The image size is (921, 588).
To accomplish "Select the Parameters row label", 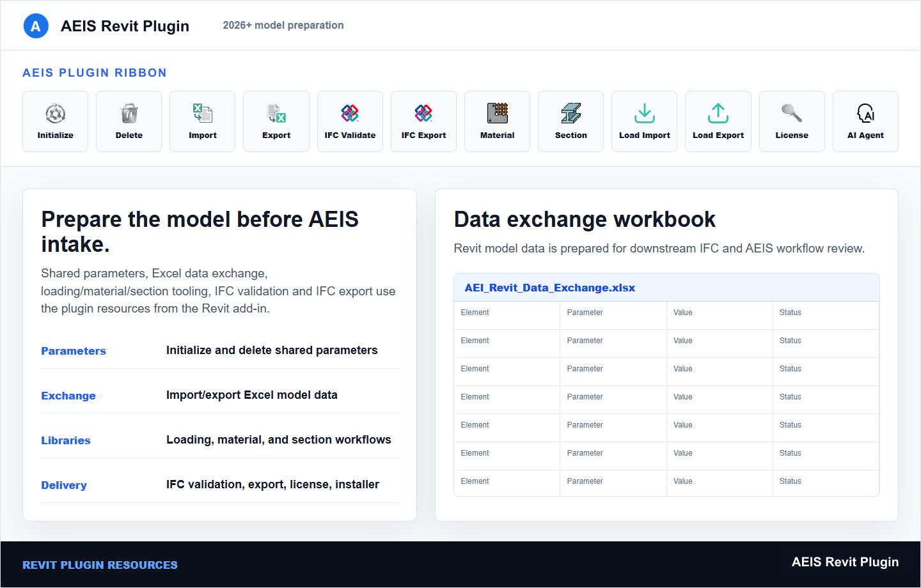I will 74,351.
